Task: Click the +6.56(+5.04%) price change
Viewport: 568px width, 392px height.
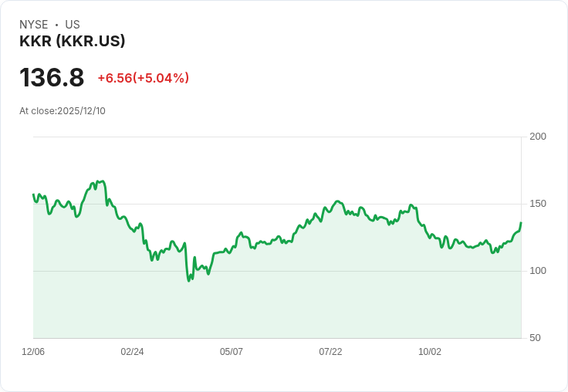Action: coord(143,78)
